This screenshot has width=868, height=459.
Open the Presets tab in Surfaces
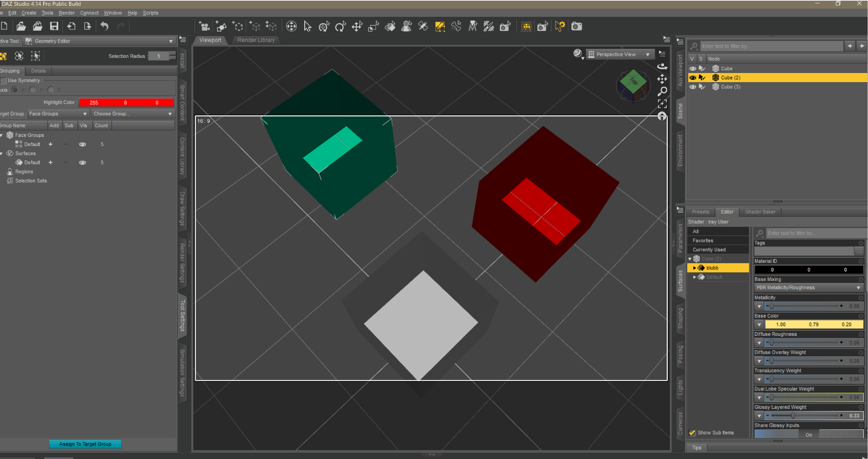click(700, 212)
